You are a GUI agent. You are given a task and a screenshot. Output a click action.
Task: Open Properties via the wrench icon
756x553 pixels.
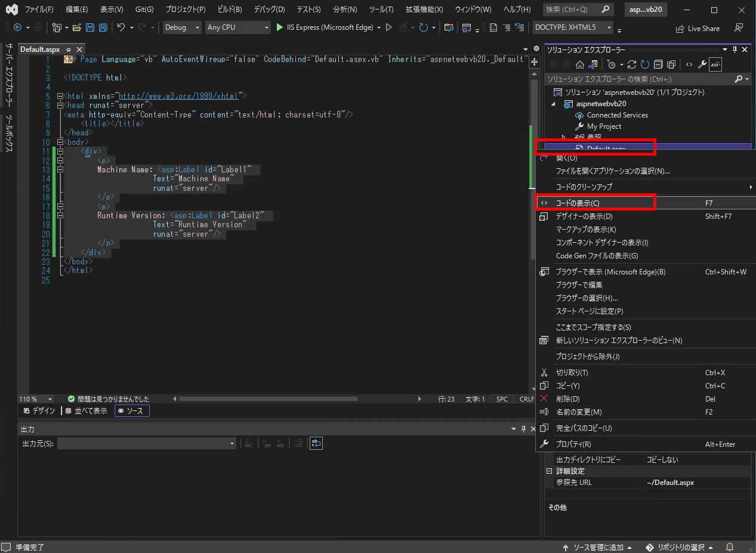702,64
